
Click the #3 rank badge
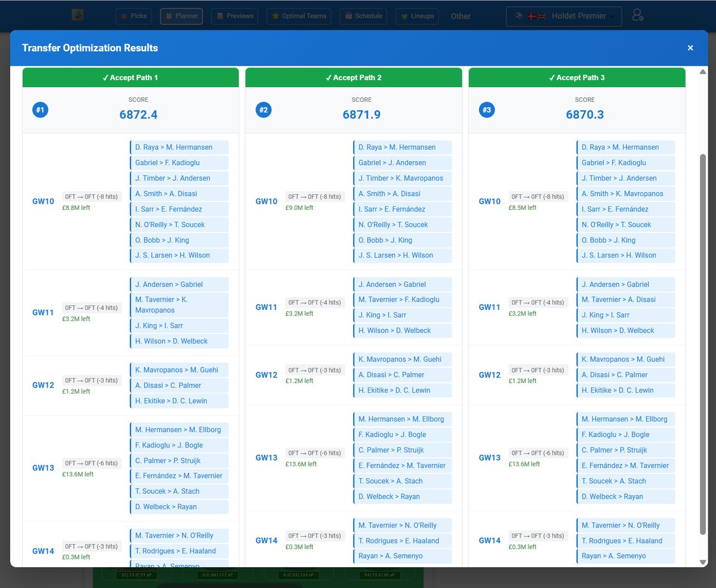(487, 110)
